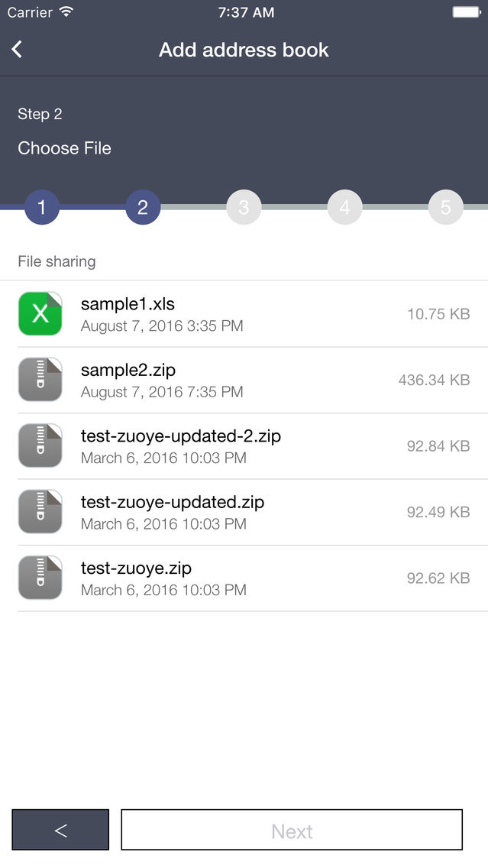Go to step 1 circle
488x868 pixels.
coord(41,207)
